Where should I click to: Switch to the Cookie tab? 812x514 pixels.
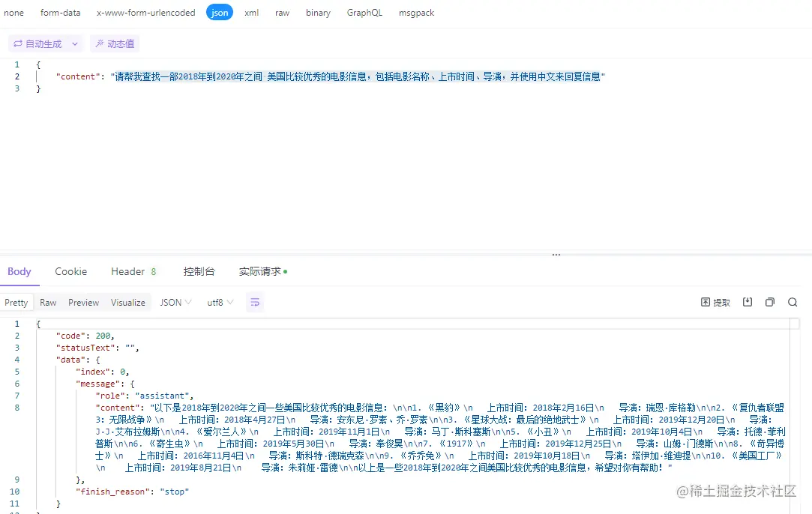(x=70, y=271)
